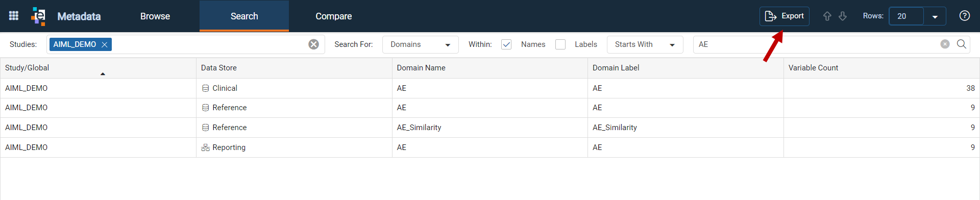Switch to the Search tab
The image size is (980, 200).
pos(244,16)
